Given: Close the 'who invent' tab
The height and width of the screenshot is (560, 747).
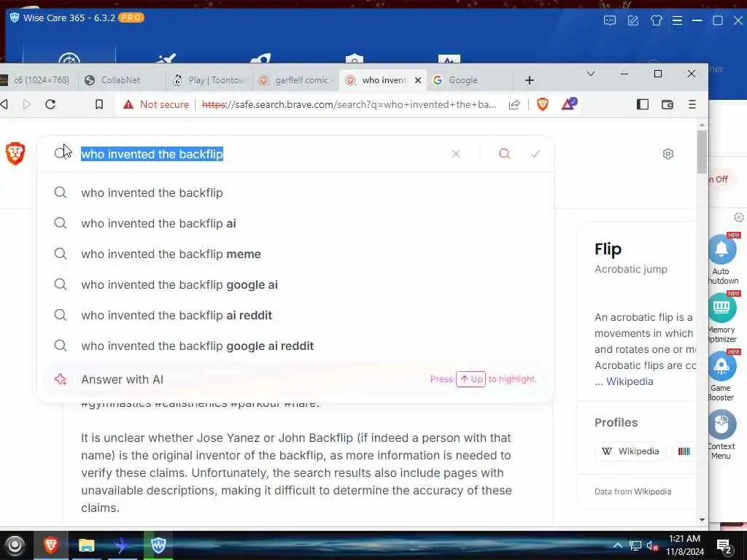Looking at the screenshot, I should (418, 80).
